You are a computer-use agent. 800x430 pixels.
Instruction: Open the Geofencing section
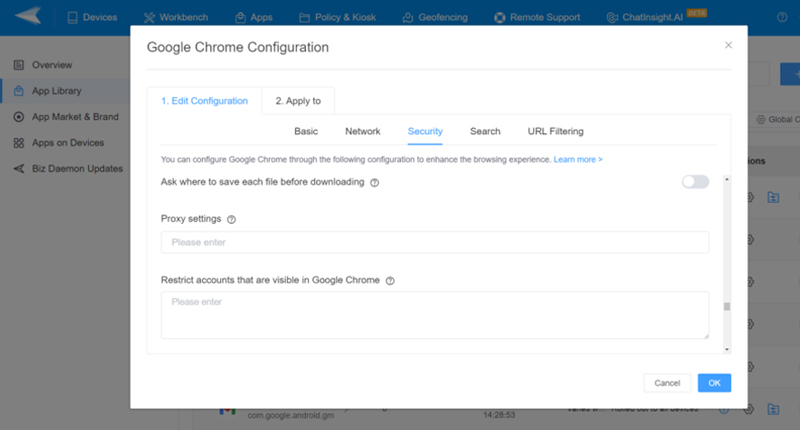(x=435, y=17)
